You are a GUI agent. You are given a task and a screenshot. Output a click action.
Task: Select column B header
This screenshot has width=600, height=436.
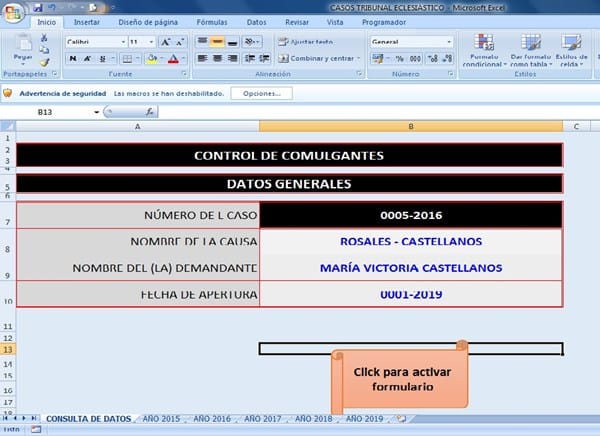[x=411, y=126]
